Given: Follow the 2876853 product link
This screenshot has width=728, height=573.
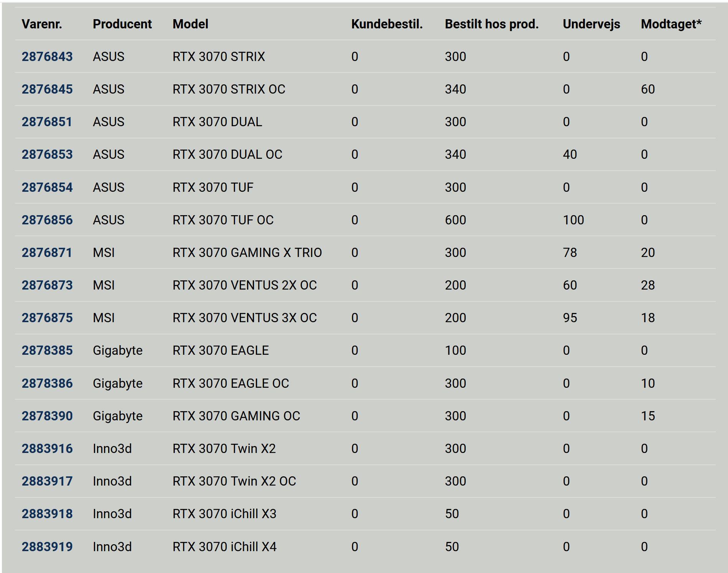Looking at the screenshot, I should click(47, 155).
